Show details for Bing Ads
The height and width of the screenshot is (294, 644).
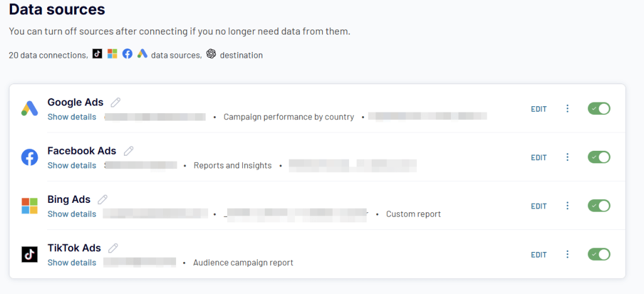(x=72, y=214)
